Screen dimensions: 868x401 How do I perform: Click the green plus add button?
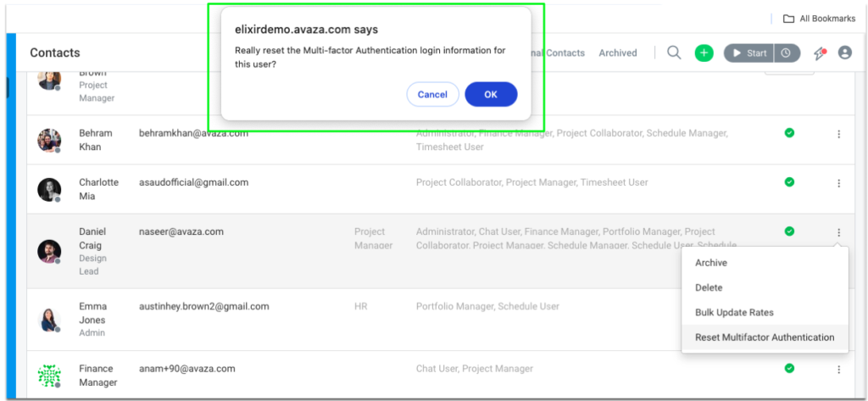704,53
